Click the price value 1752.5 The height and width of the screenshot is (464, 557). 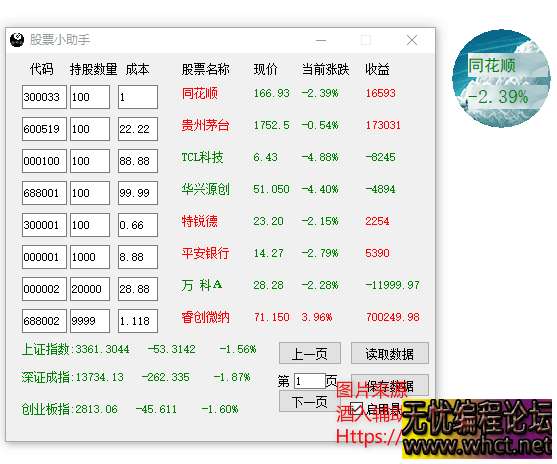tap(271, 125)
